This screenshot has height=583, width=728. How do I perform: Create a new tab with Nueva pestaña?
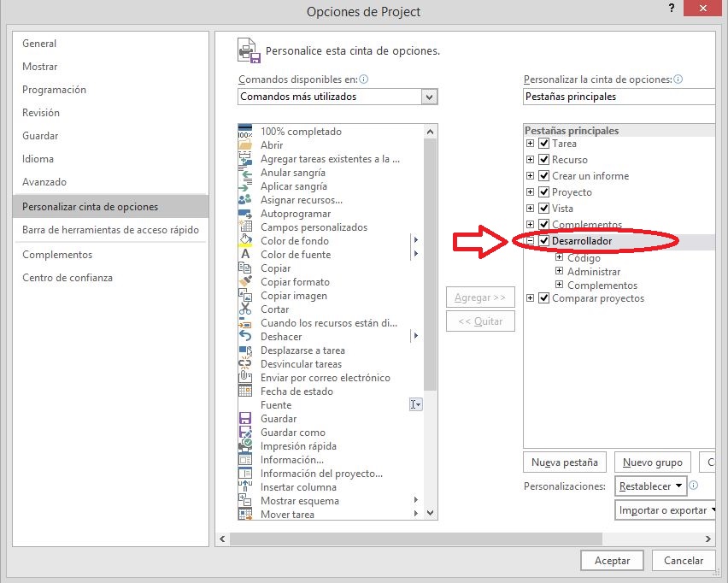(x=565, y=462)
